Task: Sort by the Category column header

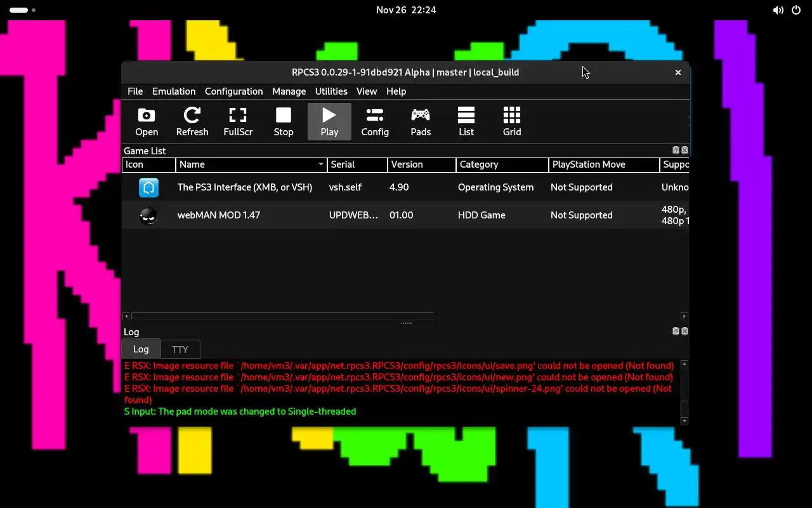Action: click(502, 164)
